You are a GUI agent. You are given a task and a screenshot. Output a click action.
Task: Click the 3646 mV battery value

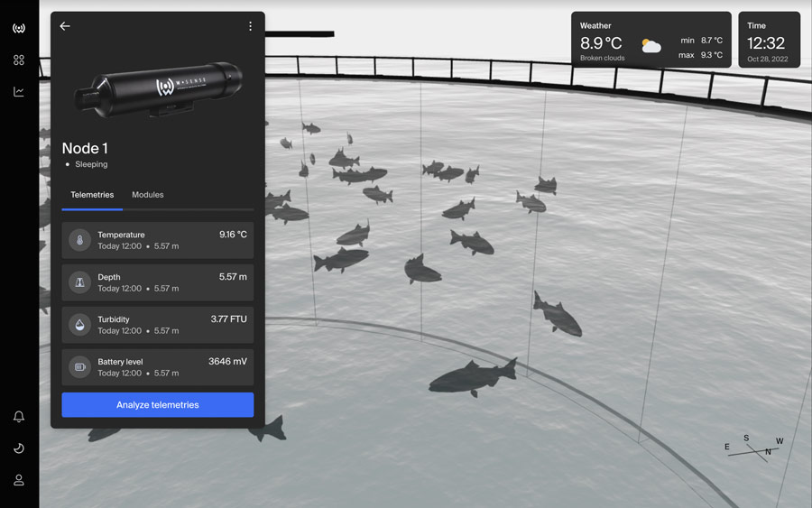coord(227,362)
